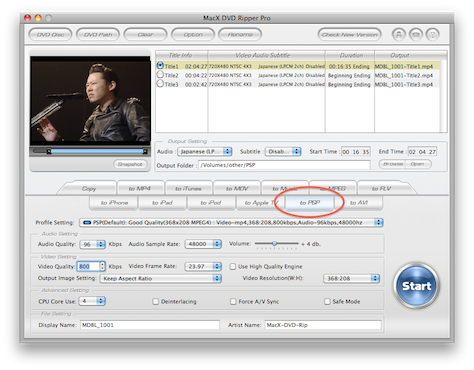Select the Title2 radio button
Viewport: 474px width, 370px height.
[160, 75]
